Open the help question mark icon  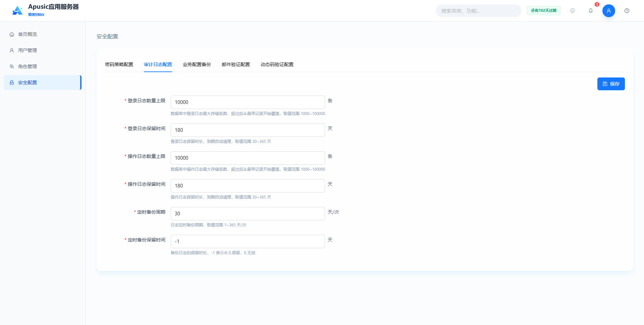[627, 11]
